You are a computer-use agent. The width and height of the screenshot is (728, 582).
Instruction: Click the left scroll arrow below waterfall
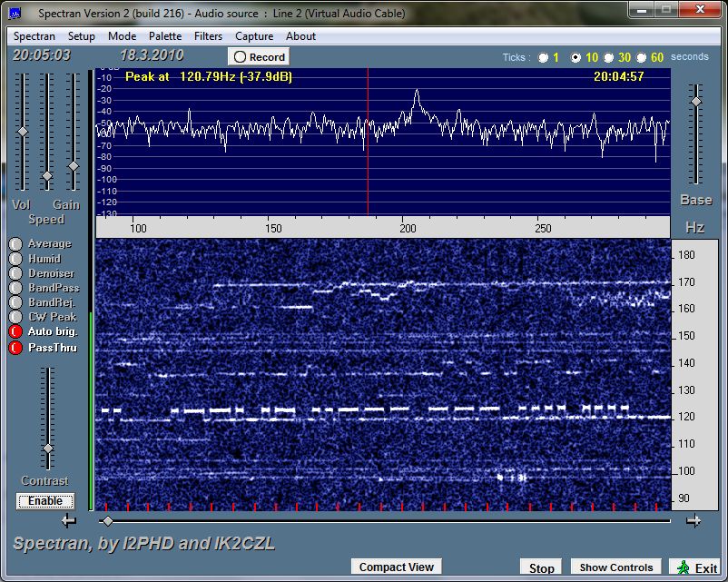(x=69, y=520)
